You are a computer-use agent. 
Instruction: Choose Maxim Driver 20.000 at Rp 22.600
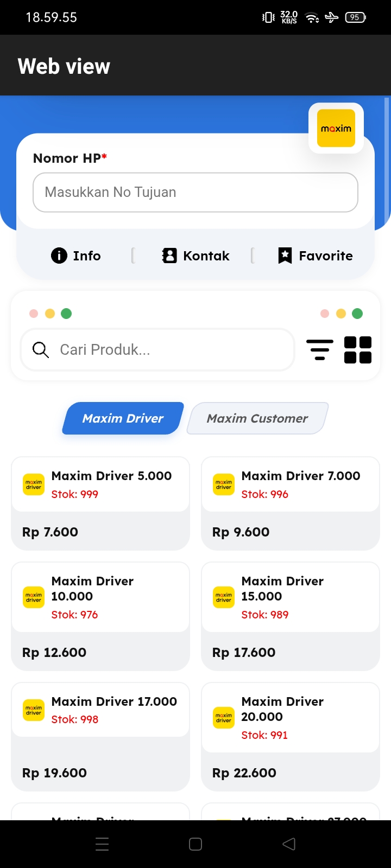(291, 737)
